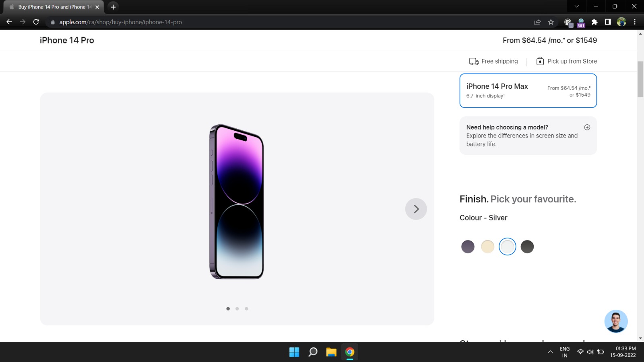Viewport: 644px width, 362px height.
Task: Select the iPhone 14 Pro Max model option
Action: [x=528, y=90]
